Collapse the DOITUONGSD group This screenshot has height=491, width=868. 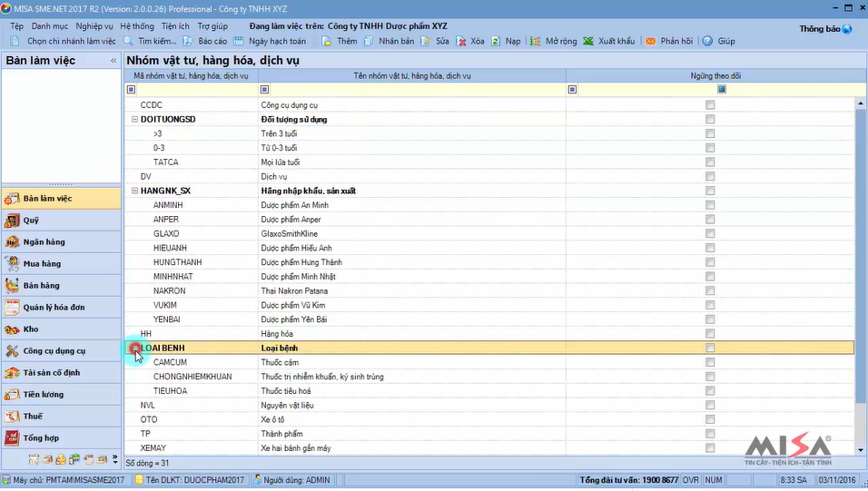134,119
